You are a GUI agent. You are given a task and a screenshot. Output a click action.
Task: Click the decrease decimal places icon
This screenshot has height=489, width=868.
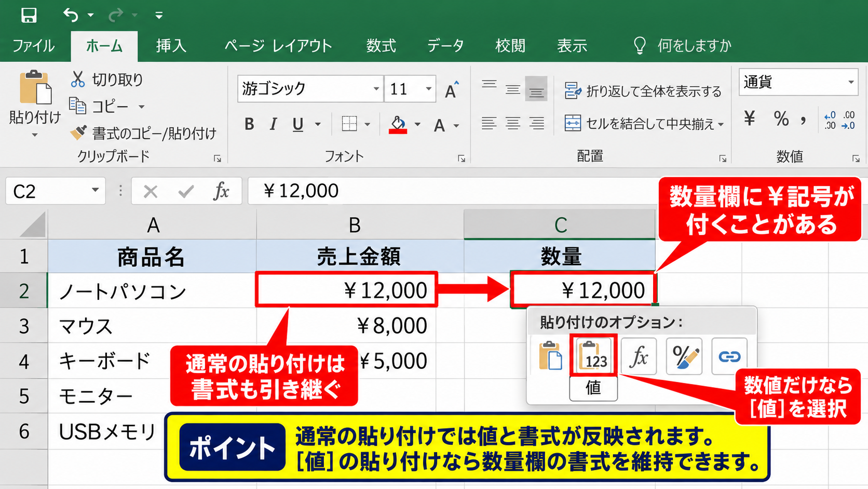(x=849, y=120)
